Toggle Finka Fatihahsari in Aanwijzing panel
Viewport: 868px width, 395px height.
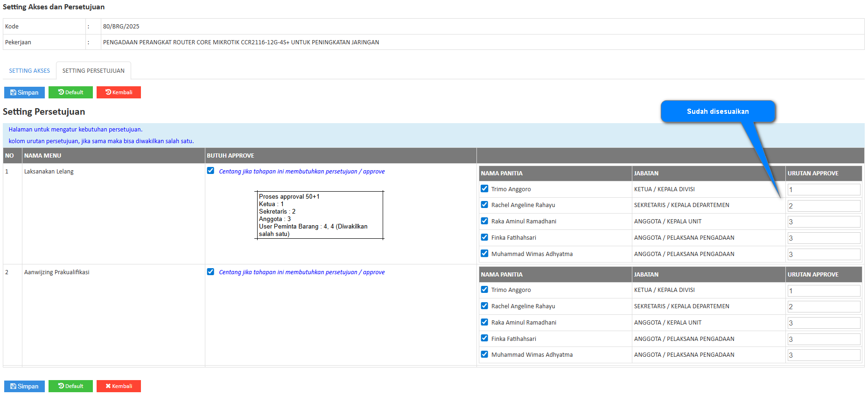[484, 338]
